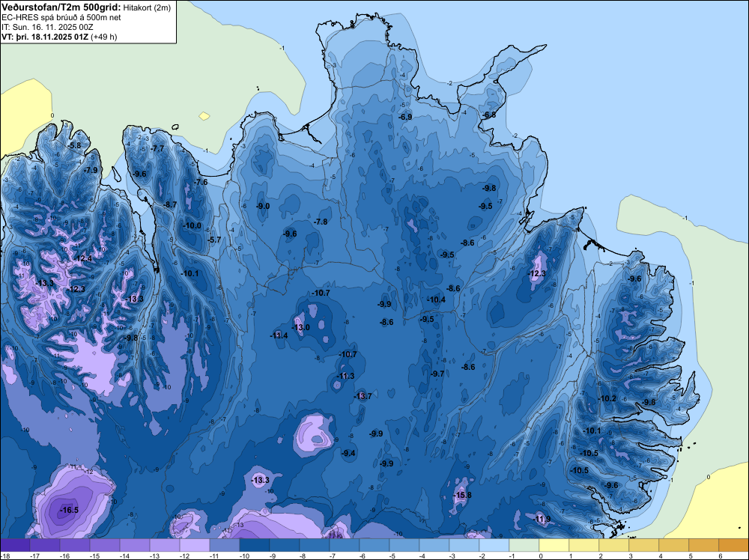This screenshot has height=560, width=749.
Task: Click the -9.7 temperature label
Action: click(x=437, y=374)
